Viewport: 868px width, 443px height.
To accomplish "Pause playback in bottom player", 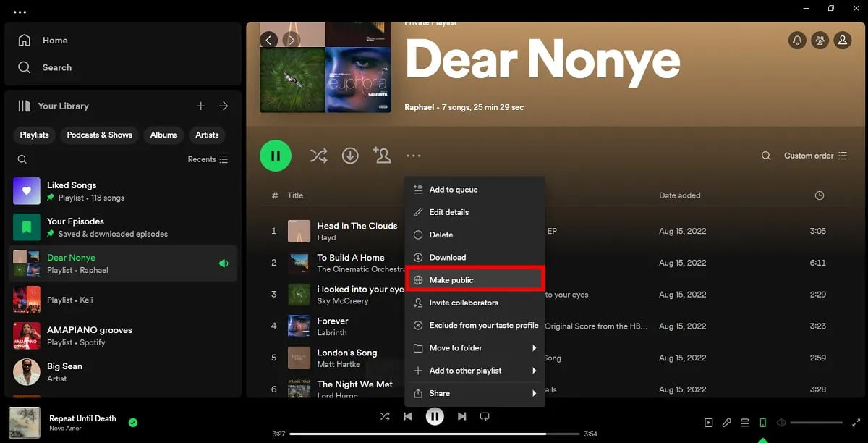I will [x=435, y=416].
